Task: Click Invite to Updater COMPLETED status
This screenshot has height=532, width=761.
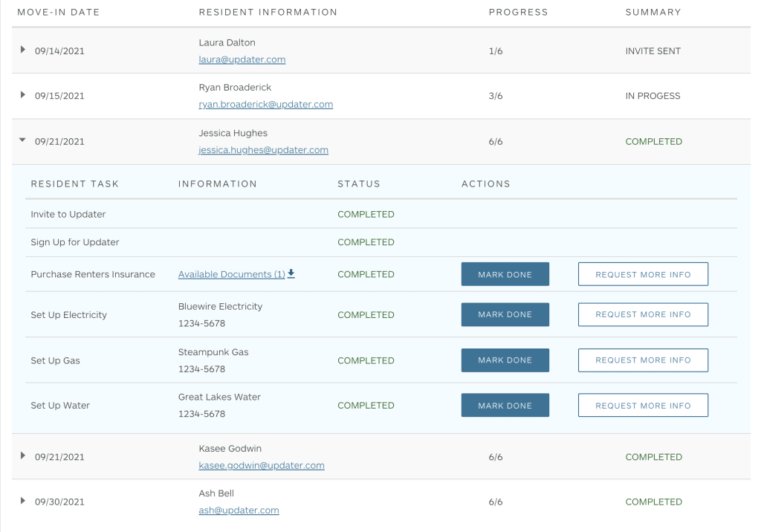Action: [x=366, y=215]
